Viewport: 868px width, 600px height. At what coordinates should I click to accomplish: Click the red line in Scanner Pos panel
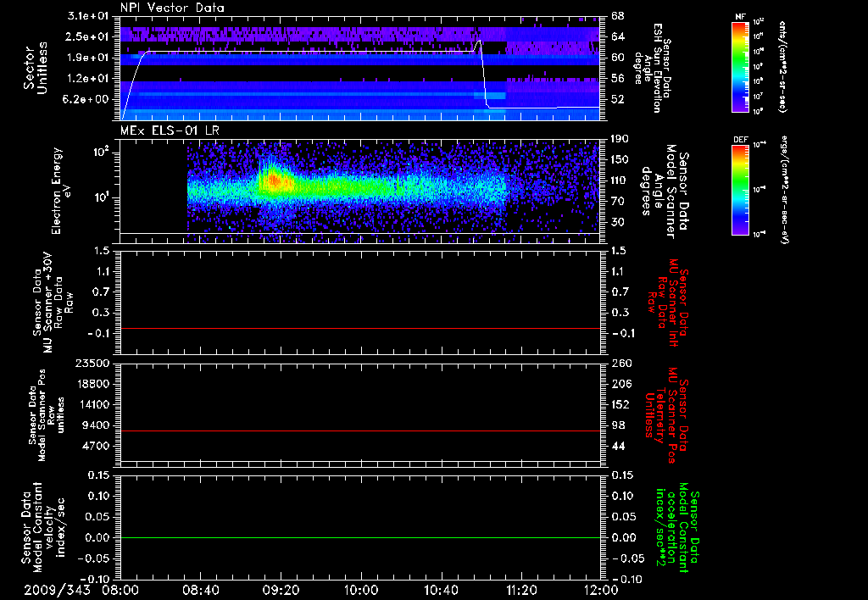point(360,431)
